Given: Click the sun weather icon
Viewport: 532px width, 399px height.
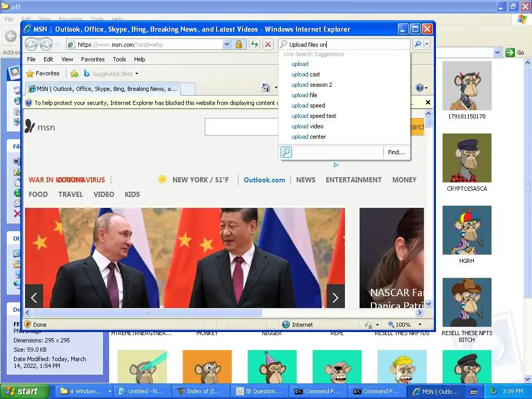Looking at the screenshot, I should pyautogui.click(x=163, y=179).
